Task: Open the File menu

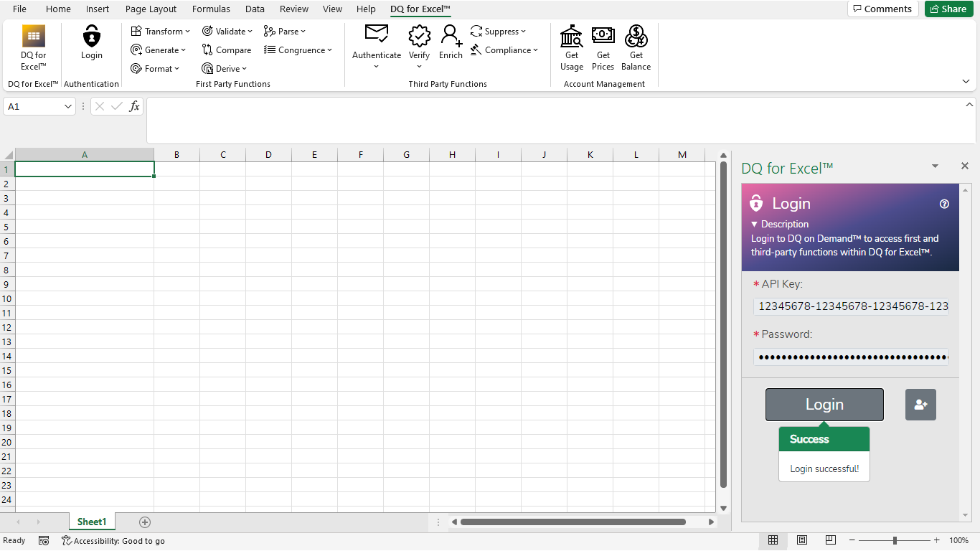Action: [x=19, y=9]
